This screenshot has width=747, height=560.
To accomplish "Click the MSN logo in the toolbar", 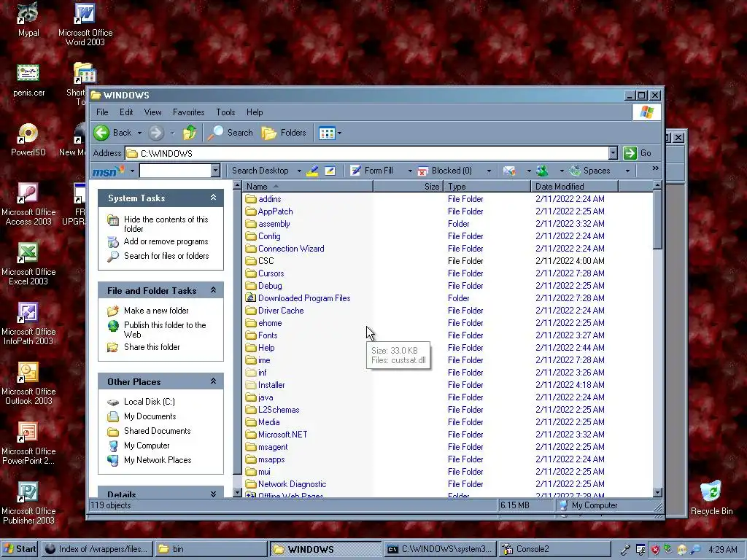I will click(x=108, y=171).
